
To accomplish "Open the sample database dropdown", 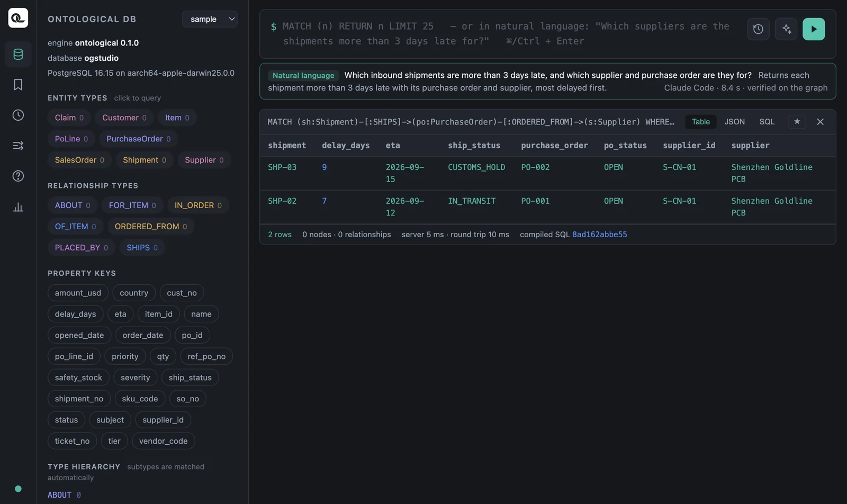I will click(x=210, y=19).
